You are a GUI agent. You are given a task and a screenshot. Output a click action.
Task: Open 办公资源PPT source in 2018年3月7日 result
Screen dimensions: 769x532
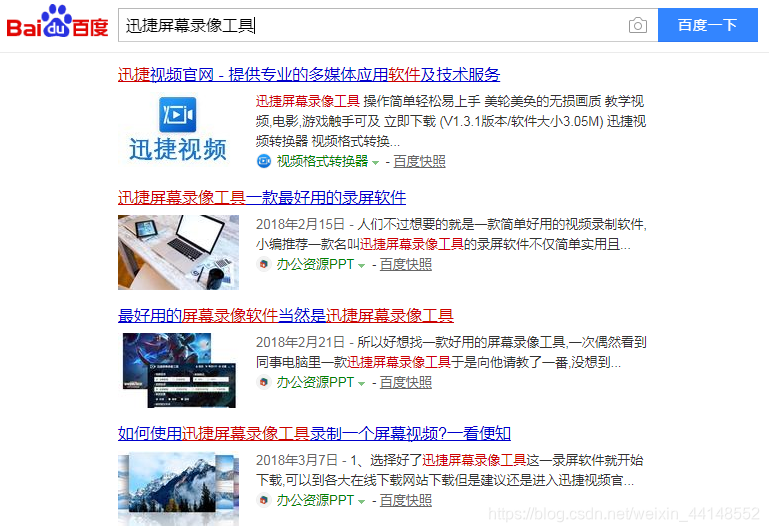[x=315, y=500]
